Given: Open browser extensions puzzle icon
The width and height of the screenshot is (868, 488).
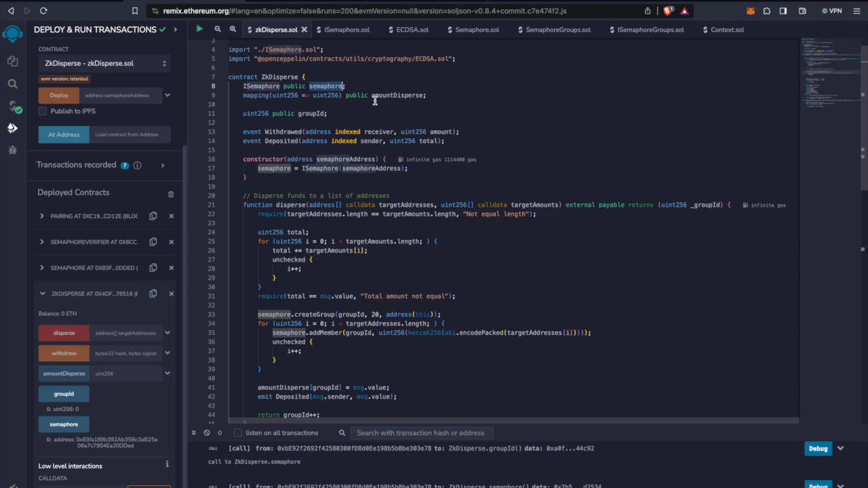Looking at the screenshot, I should click(x=767, y=11).
